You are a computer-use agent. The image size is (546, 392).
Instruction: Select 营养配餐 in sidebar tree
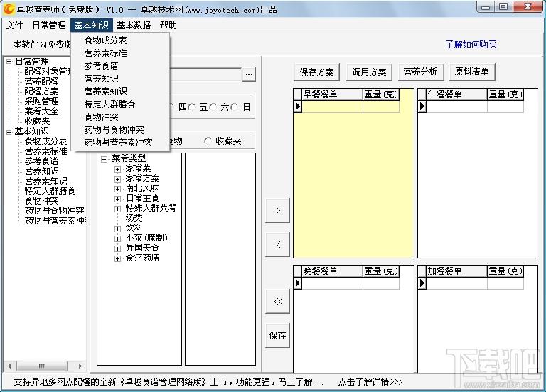(x=41, y=82)
